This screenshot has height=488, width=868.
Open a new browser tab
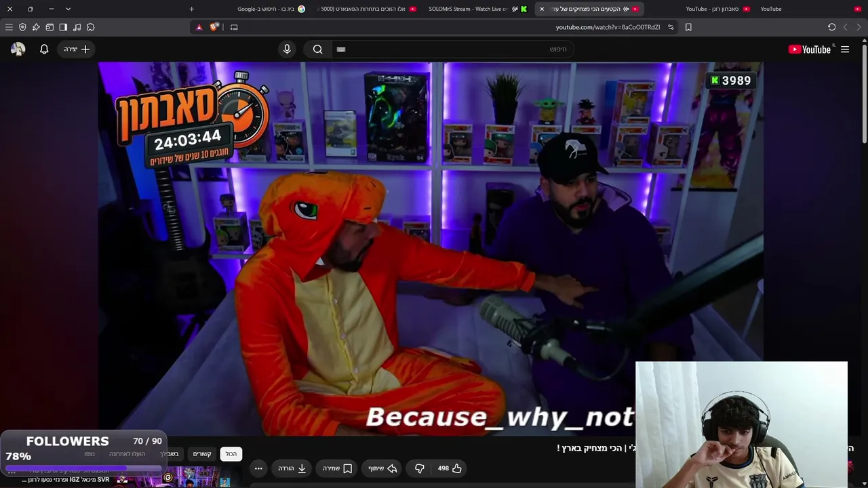tap(191, 9)
